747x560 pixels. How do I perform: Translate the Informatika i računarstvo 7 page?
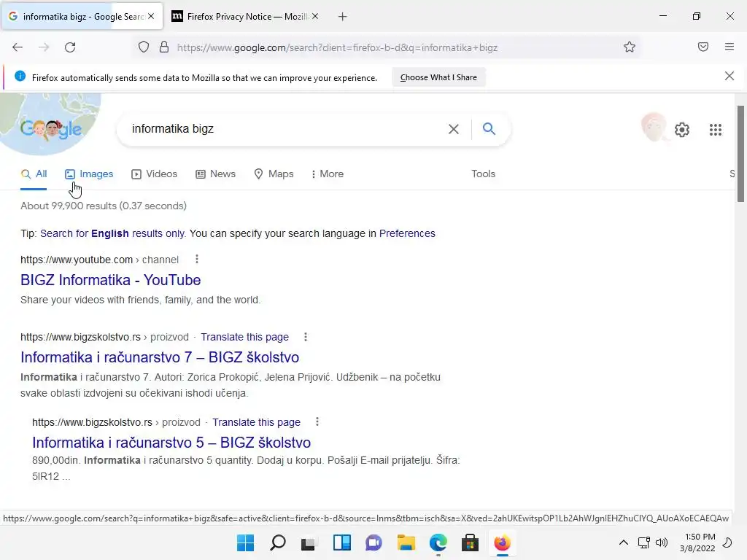[244, 337]
